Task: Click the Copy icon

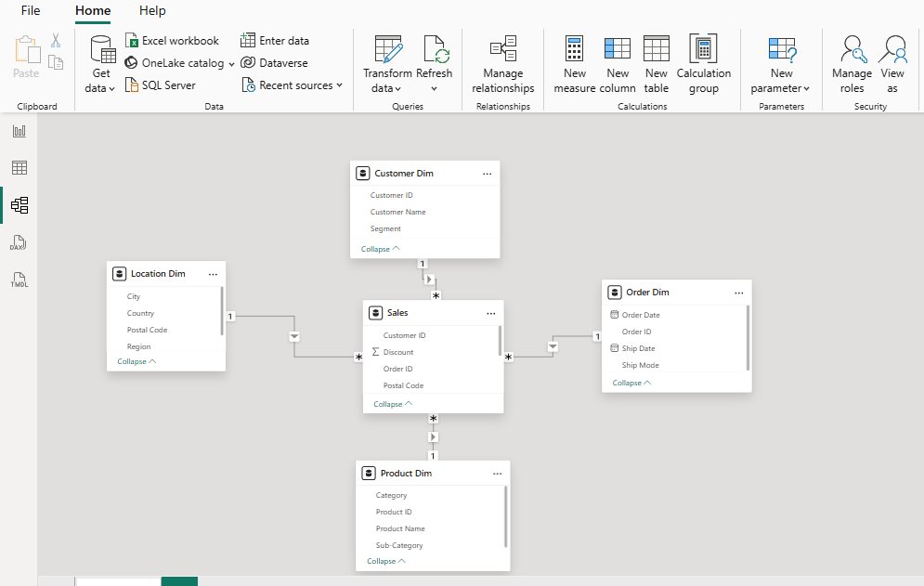Action: coord(56,62)
